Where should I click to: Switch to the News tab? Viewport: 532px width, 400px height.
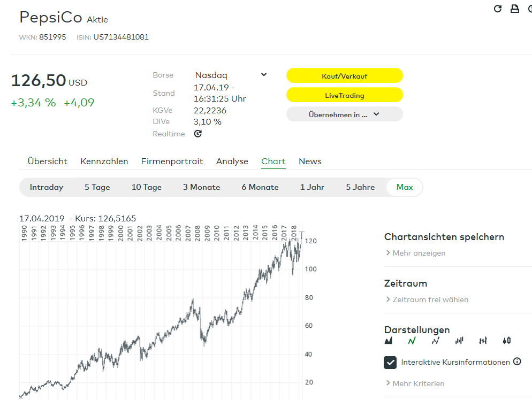click(x=310, y=161)
